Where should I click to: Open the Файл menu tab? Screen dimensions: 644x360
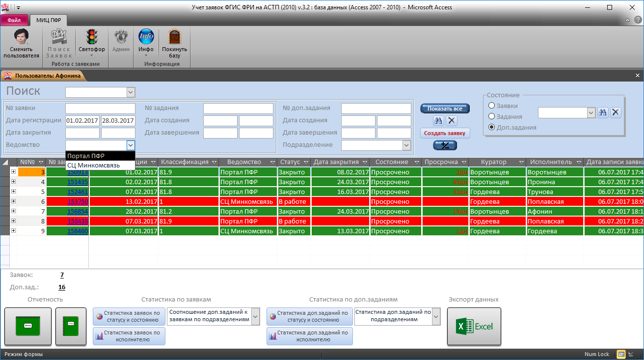tap(14, 20)
